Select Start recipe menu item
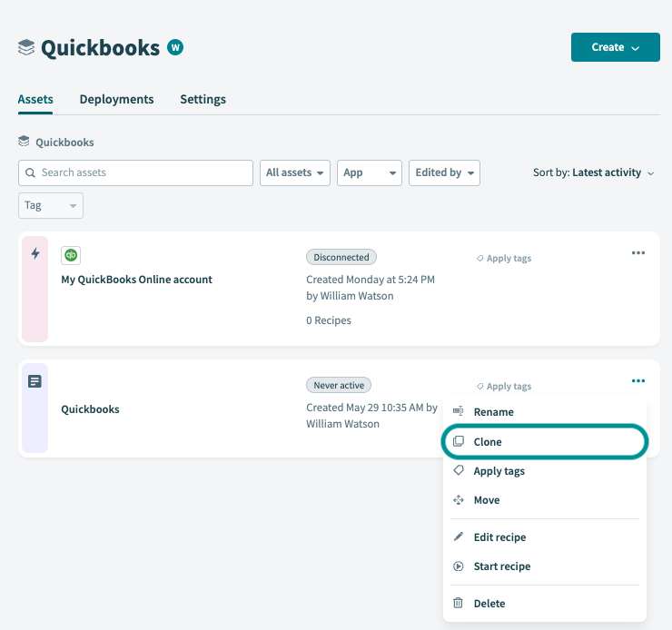The image size is (672, 630). (x=544, y=566)
